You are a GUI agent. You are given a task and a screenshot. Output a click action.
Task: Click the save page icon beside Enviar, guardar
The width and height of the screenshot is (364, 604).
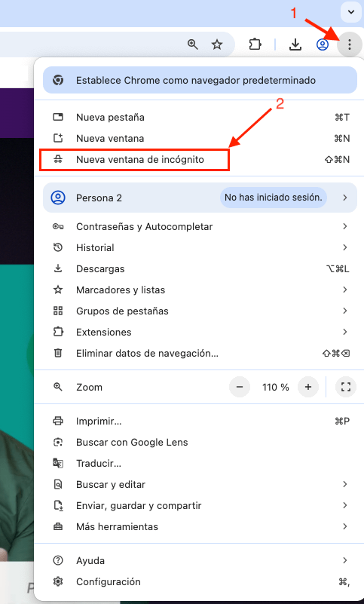tap(58, 505)
